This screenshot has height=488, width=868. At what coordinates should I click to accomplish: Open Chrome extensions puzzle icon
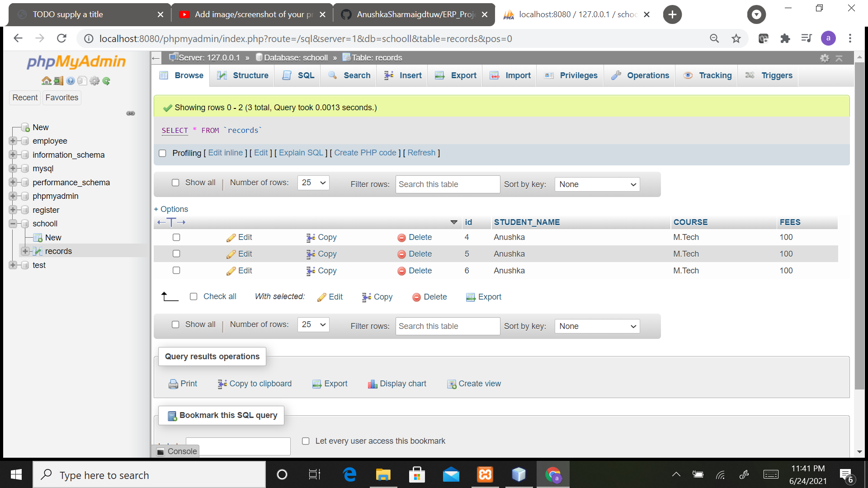pos(785,38)
